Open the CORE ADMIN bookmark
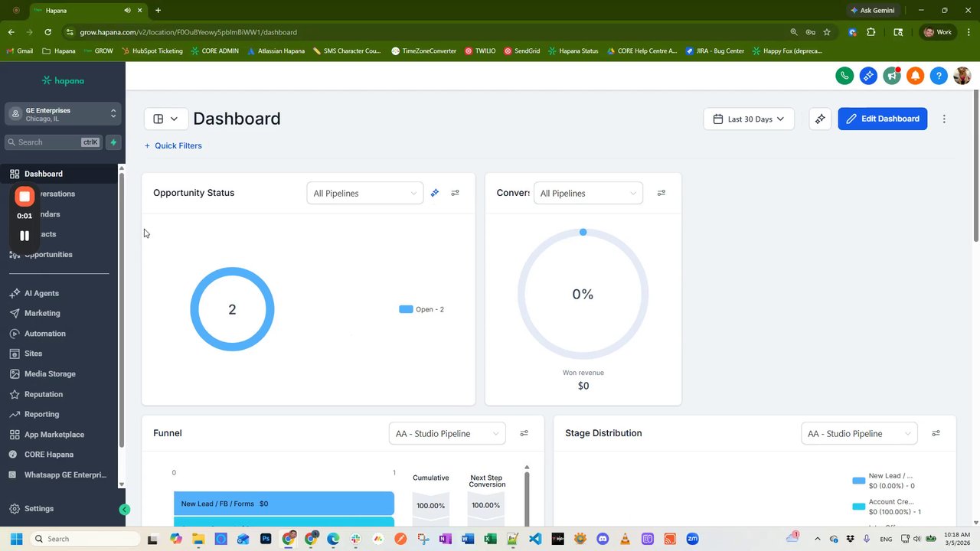This screenshot has width=980, height=551. click(x=214, y=51)
